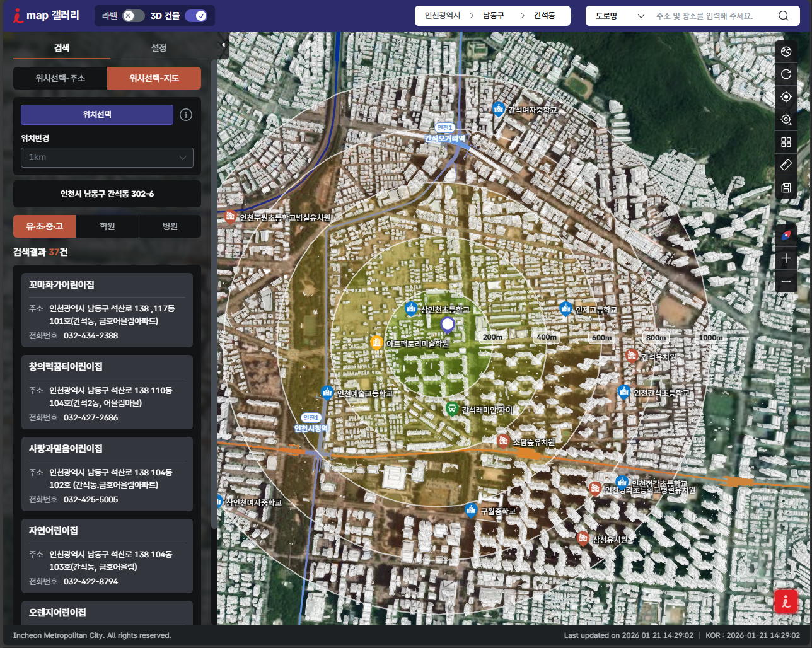This screenshot has height=648, width=812.
Task: Select the ruler measurement tool
Action: 786,165
